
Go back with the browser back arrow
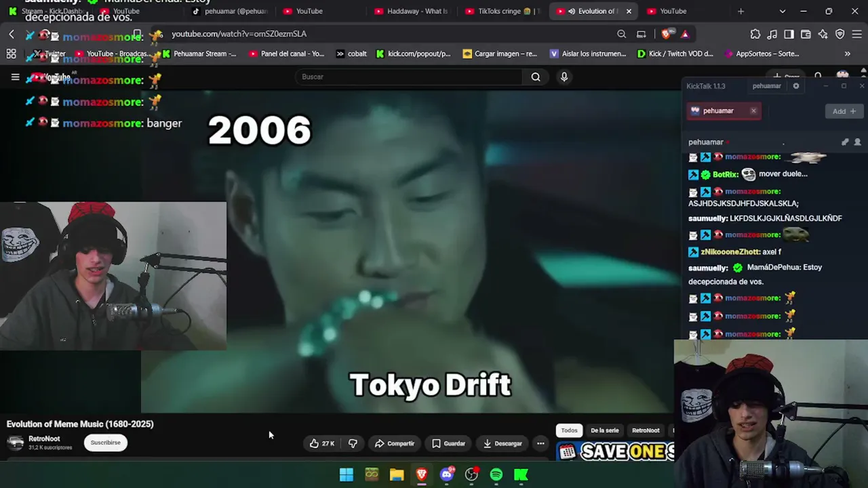click(12, 34)
